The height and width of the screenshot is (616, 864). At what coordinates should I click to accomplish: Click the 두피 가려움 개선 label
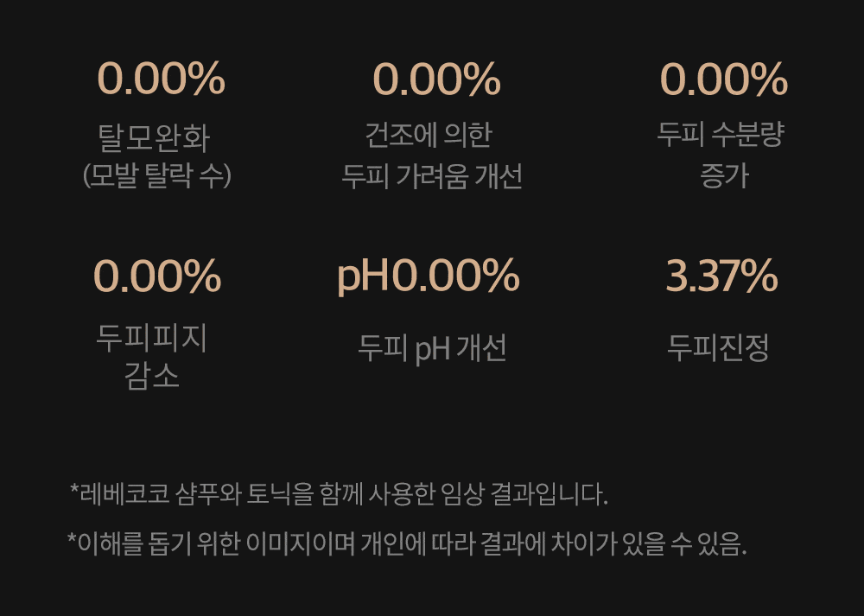tap(432, 175)
